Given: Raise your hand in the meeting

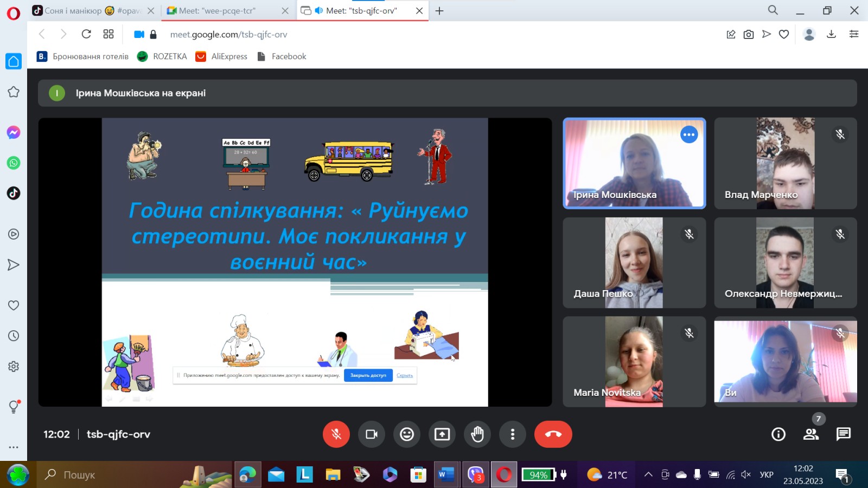Looking at the screenshot, I should [x=477, y=434].
